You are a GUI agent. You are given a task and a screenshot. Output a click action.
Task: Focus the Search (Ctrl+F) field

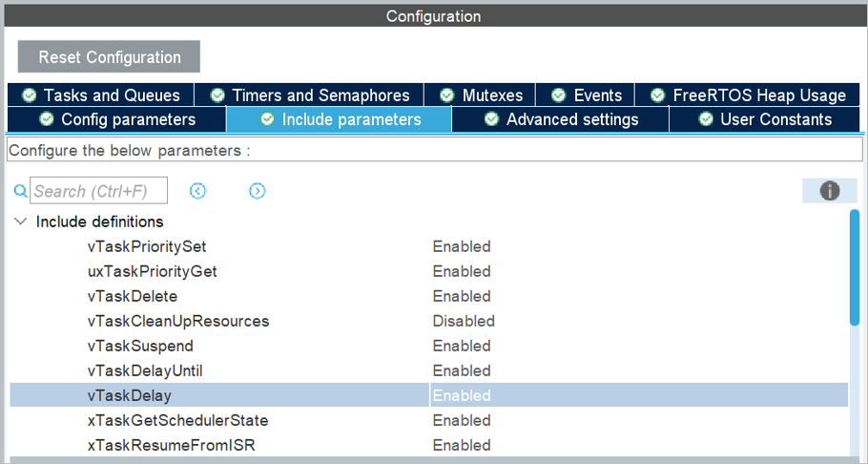99,191
